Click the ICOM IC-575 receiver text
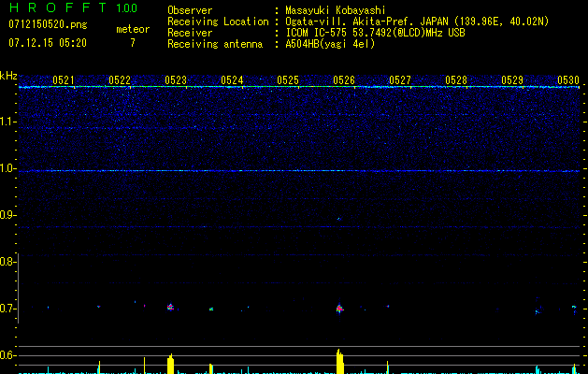 point(375,33)
